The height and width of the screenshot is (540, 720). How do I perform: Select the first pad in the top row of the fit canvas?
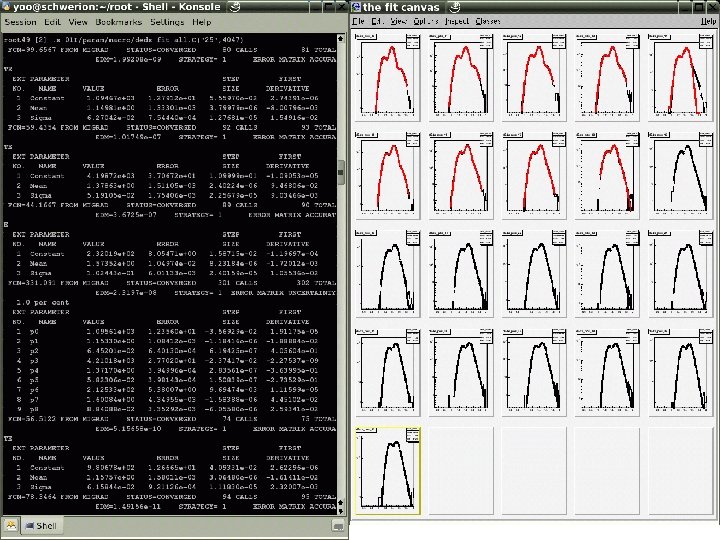pyautogui.click(x=388, y=77)
